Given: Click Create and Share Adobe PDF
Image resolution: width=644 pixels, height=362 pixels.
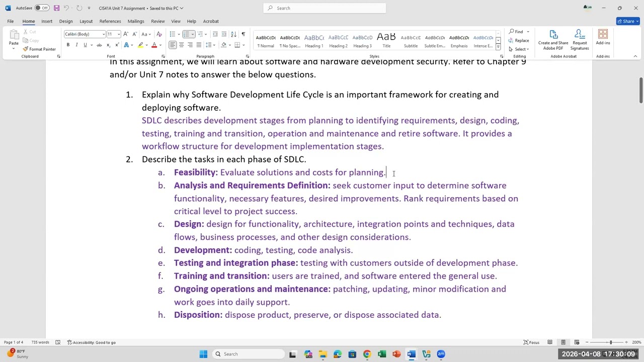Looking at the screenshot, I should pos(553,40).
